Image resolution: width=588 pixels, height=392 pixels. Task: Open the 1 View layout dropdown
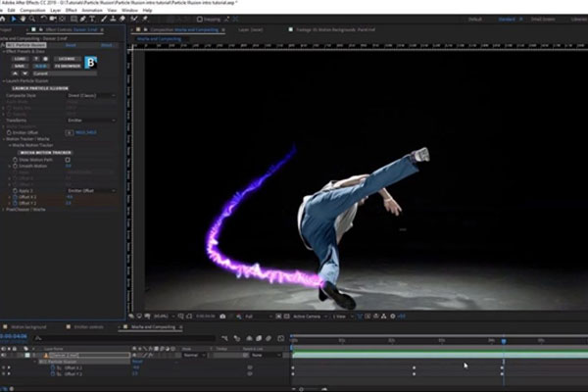(342, 317)
